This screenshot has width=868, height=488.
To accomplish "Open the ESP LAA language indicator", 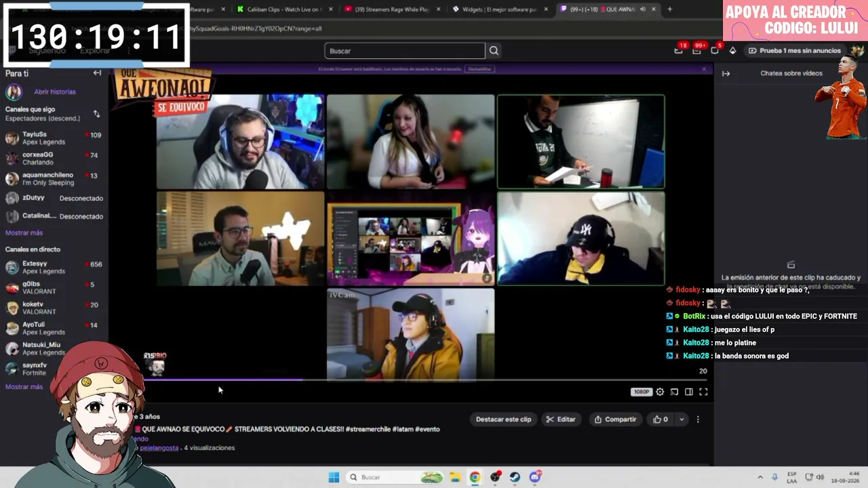I will [x=792, y=477].
